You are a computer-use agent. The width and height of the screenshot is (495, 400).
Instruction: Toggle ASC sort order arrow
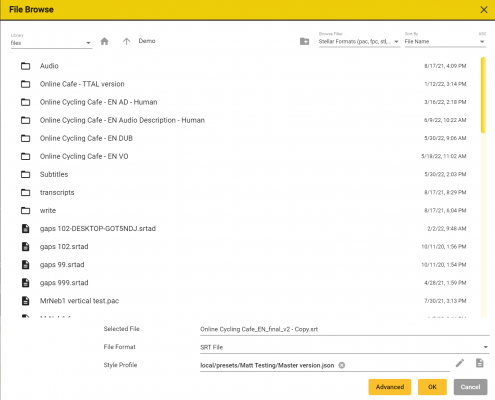(x=482, y=42)
